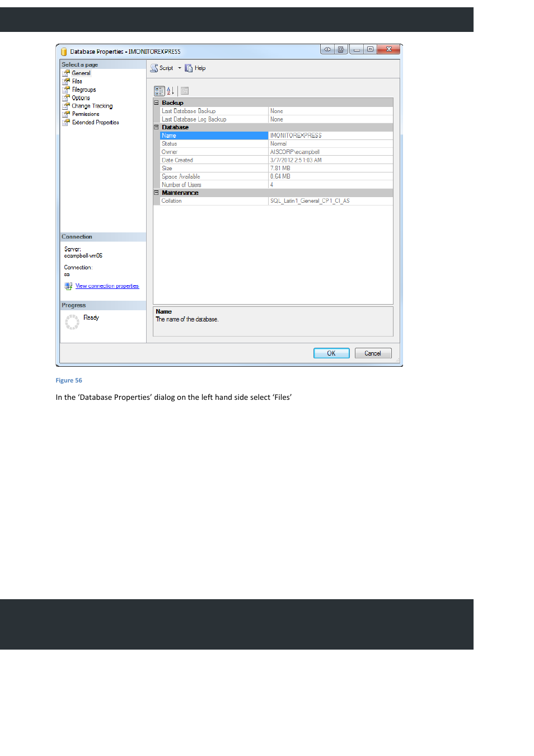Click the 7.81 MB size value
Viewport: 534px width, 756px height.
(x=280, y=168)
